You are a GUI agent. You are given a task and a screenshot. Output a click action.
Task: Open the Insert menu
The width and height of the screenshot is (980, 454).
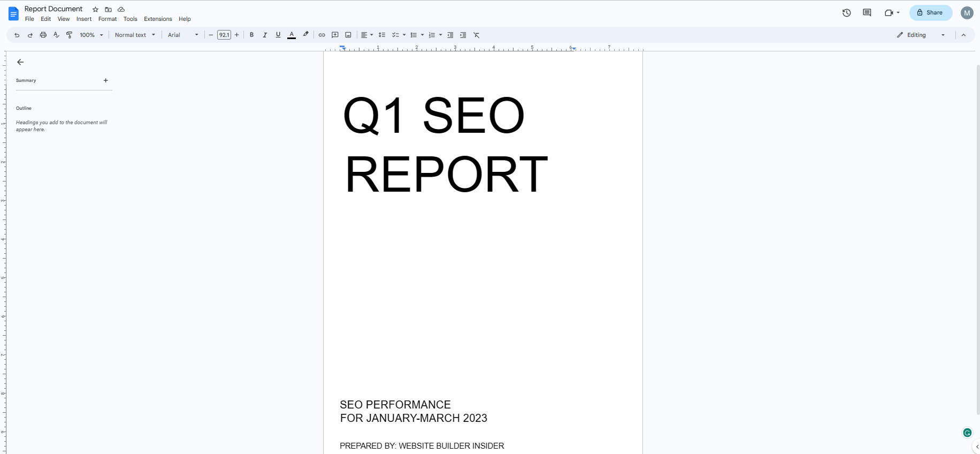pos(84,19)
